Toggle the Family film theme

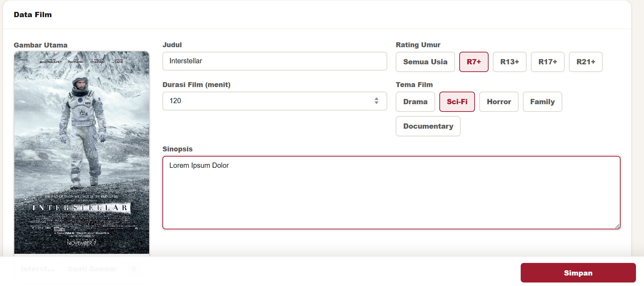(542, 102)
